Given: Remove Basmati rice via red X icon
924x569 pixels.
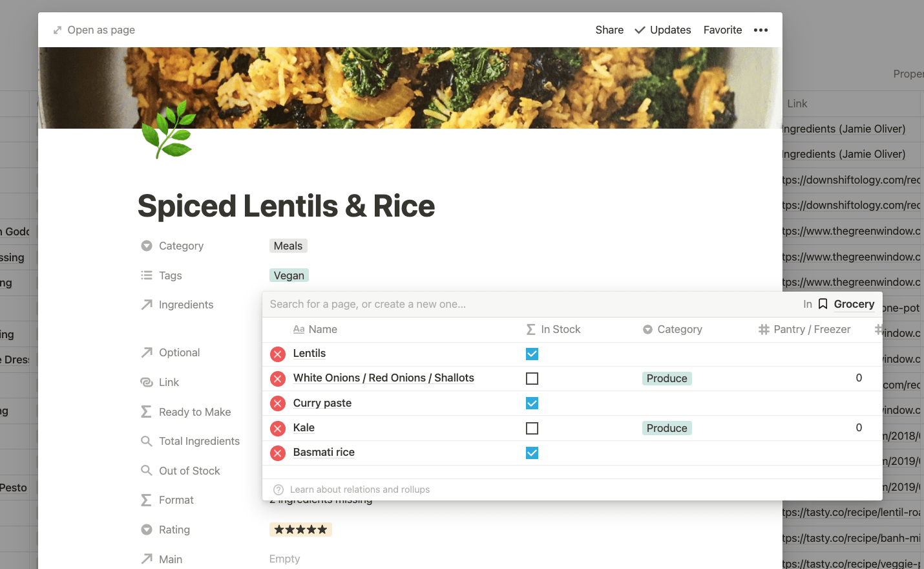Looking at the screenshot, I should pyautogui.click(x=278, y=453).
